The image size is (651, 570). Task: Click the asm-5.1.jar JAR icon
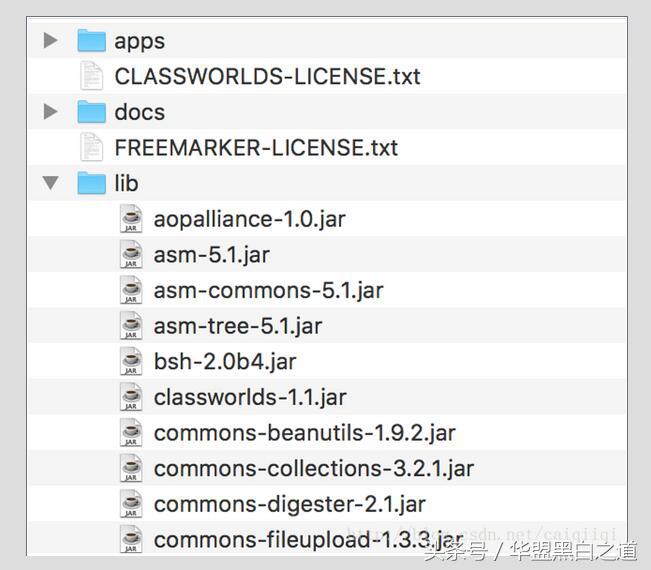(131, 254)
